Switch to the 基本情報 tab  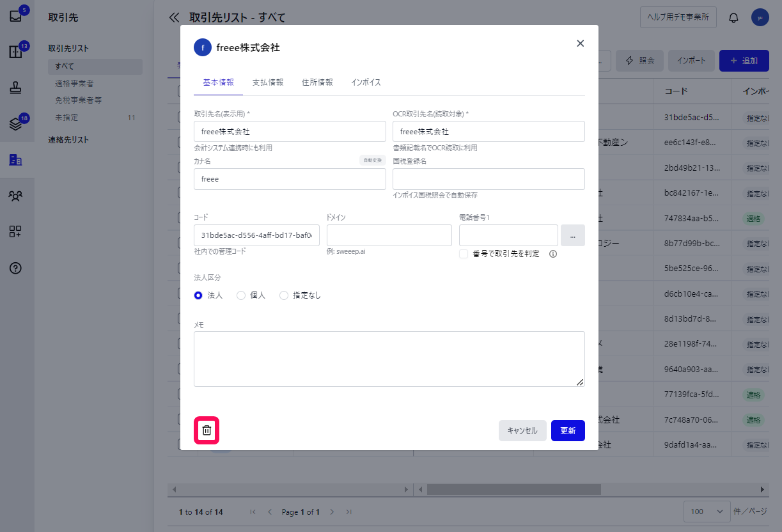click(x=218, y=82)
